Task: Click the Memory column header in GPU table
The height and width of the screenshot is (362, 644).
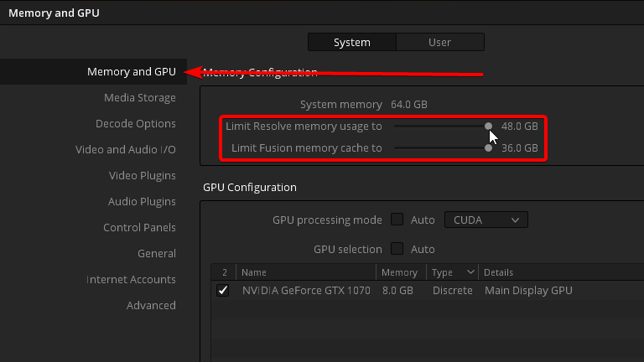Action: tap(401, 272)
